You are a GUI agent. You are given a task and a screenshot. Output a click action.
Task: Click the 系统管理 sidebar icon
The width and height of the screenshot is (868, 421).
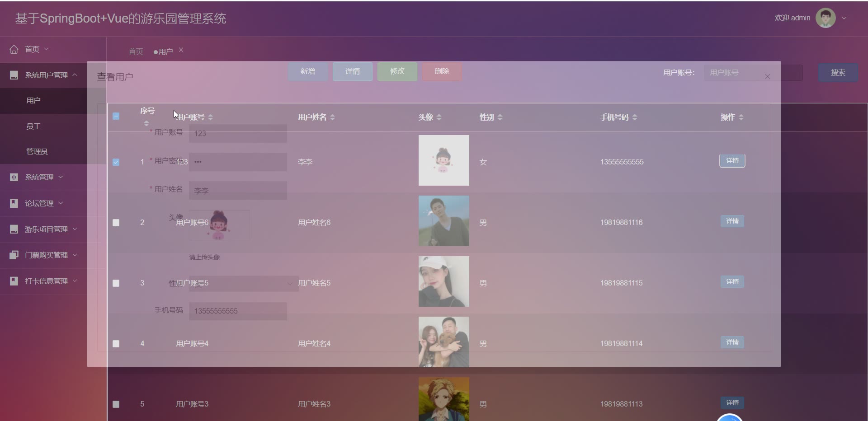14,177
